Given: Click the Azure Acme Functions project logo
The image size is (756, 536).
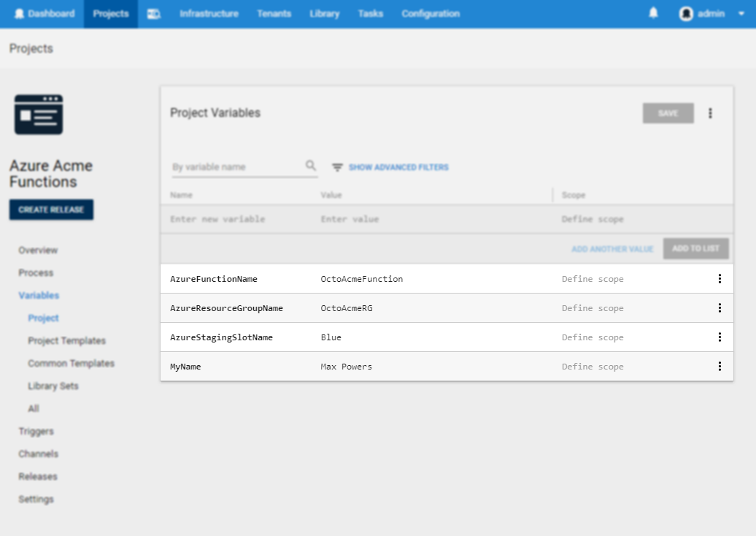Looking at the screenshot, I should click(x=39, y=115).
